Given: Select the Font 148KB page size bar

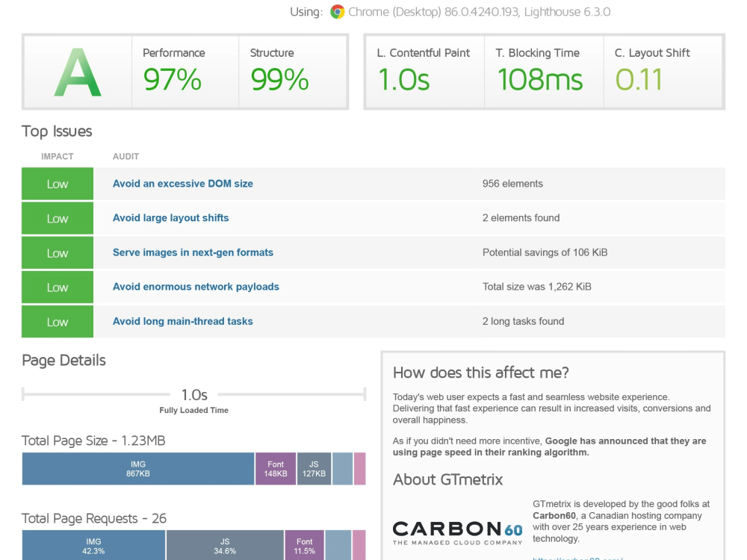Looking at the screenshot, I should (276, 469).
